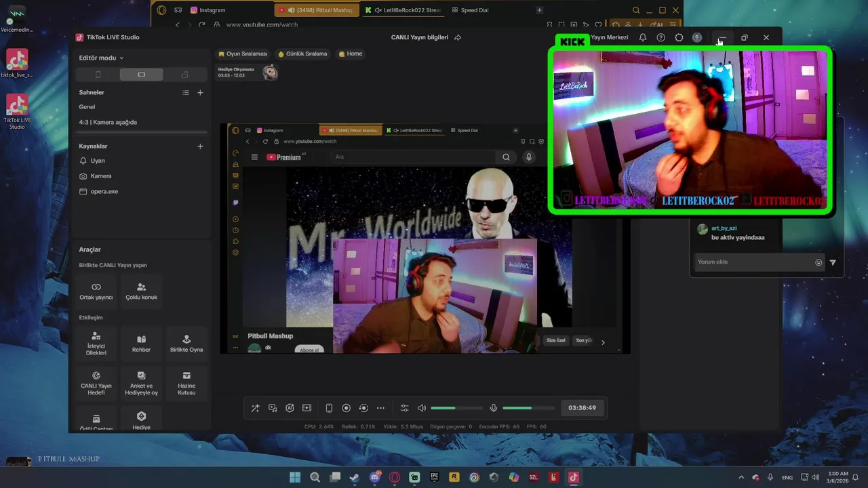The image size is (868, 488).
Task: Open the Hazine Kutusu tool
Action: (x=186, y=383)
